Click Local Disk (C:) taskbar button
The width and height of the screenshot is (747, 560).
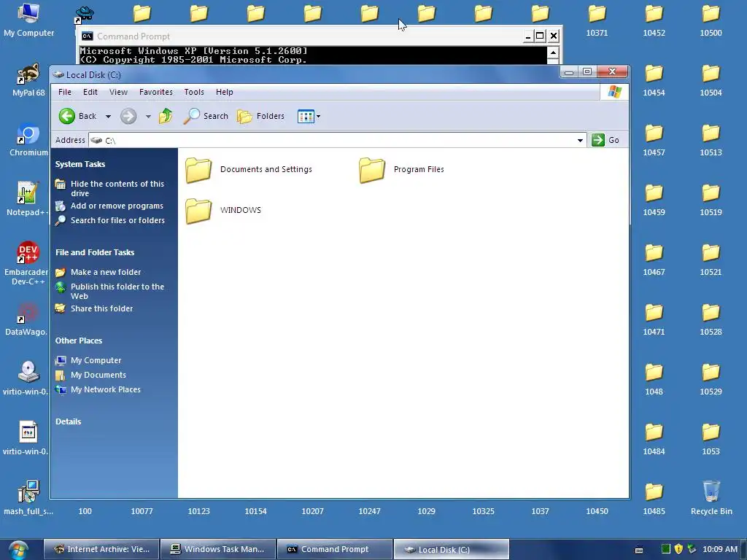(451, 549)
